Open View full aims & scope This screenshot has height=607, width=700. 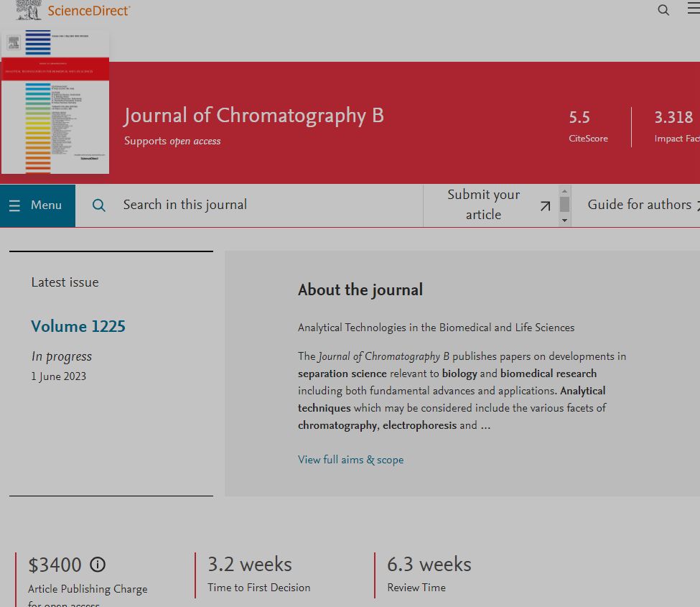click(350, 459)
